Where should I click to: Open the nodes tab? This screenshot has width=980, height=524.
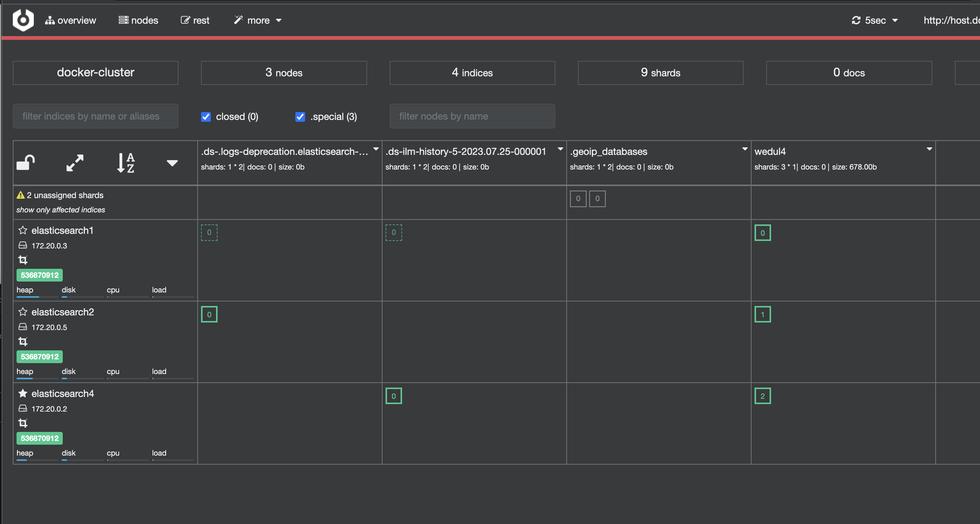coord(139,20)
